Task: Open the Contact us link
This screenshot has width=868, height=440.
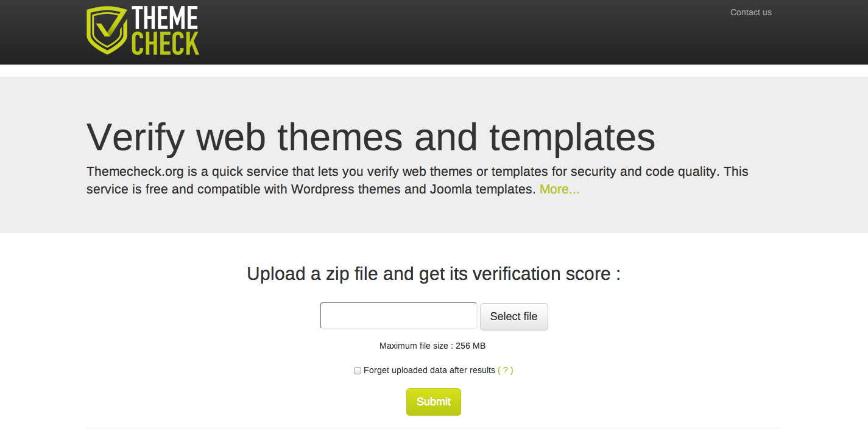Action: pos(750,12)
